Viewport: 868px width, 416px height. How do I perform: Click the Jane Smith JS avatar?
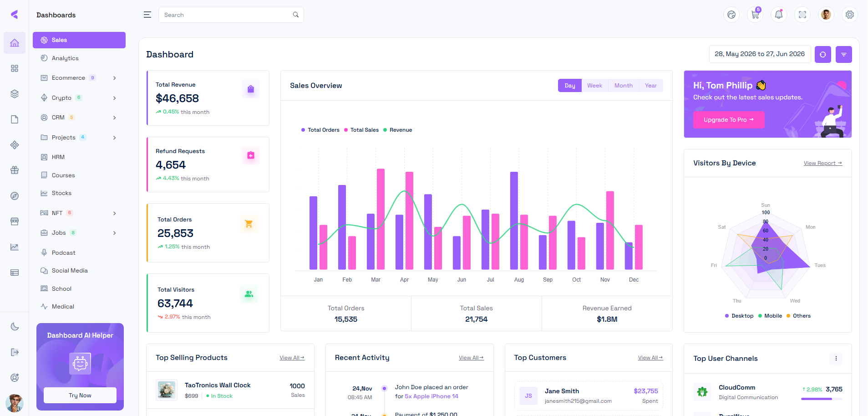[x=528, y=396]
